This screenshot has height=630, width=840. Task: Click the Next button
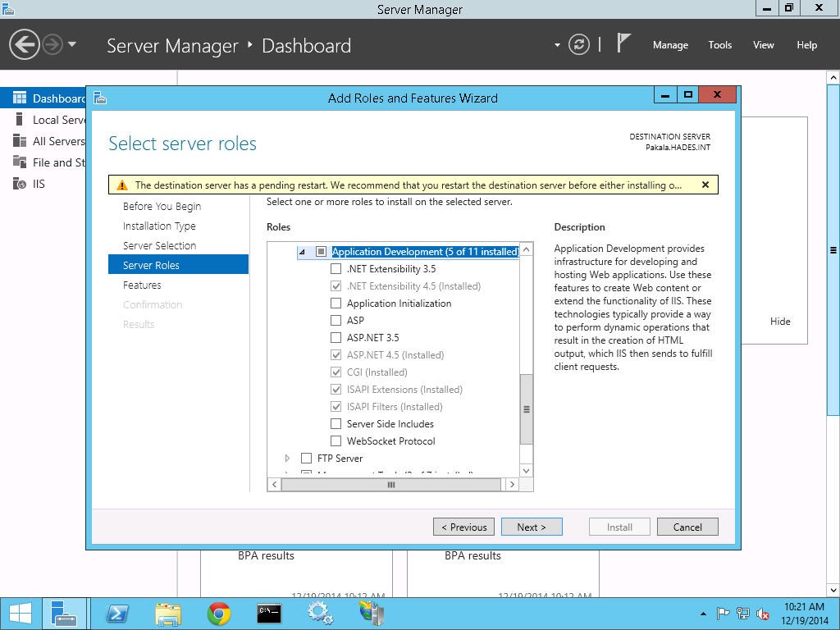(x=532, y=527)
